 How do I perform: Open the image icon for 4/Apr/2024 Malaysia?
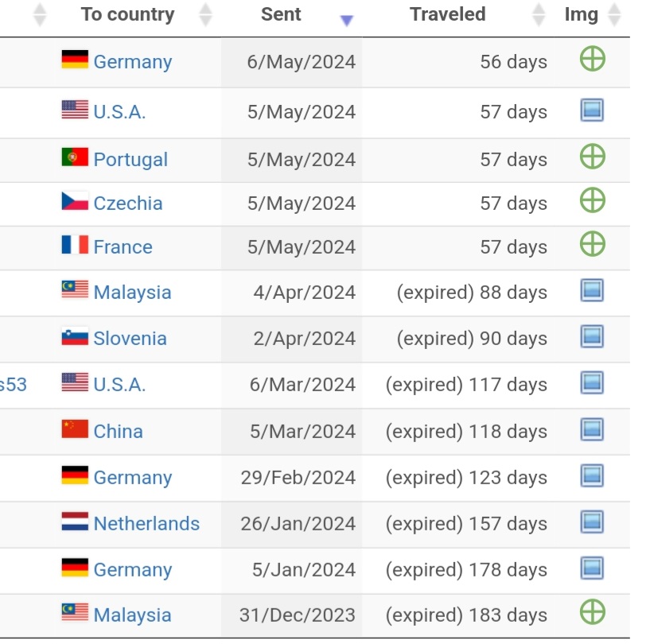click(x=592, y=290)
